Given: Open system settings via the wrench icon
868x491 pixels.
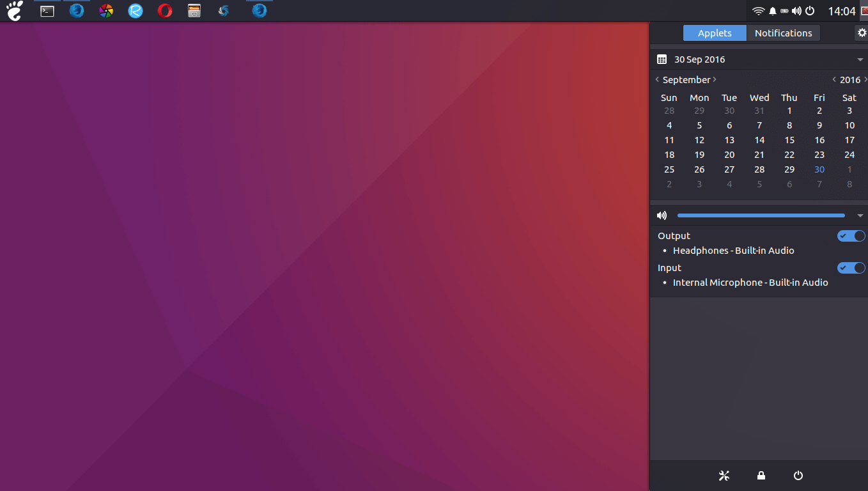Looking at the screenshot, I should tap(724, 476).
